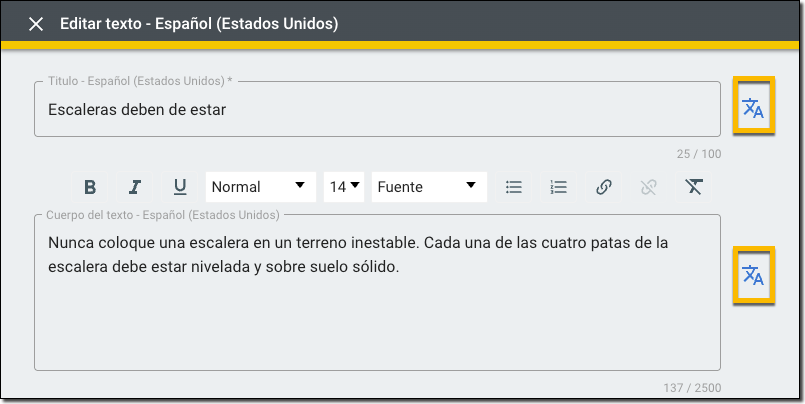805x404 pixels.
Task: Click the 'Cuerpo del texto' field label
Action: coord(163,215)
